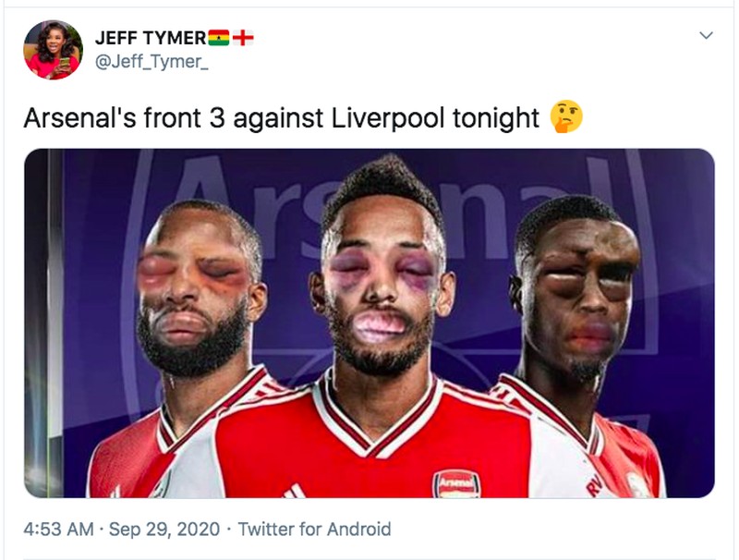Select the JEFF TYMER display name
This screenshot has height=560, width=739.
(x=151, y=33)
